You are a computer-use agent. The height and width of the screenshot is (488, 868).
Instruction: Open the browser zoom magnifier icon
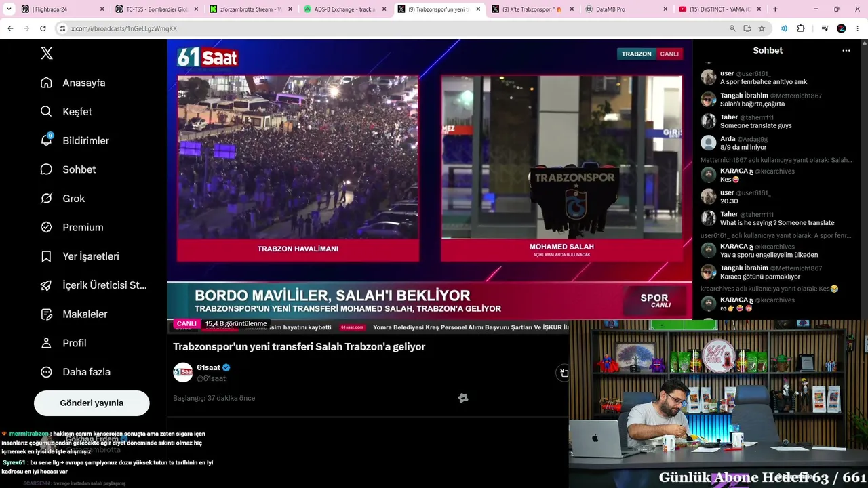pyautogui.click(x=732, y=28)
